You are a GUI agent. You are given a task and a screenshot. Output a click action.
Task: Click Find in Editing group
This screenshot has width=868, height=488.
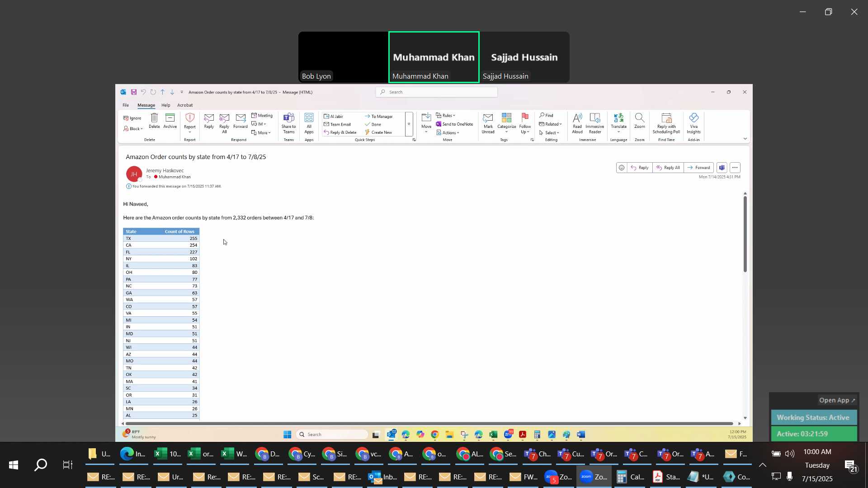[x=546, y=115]
